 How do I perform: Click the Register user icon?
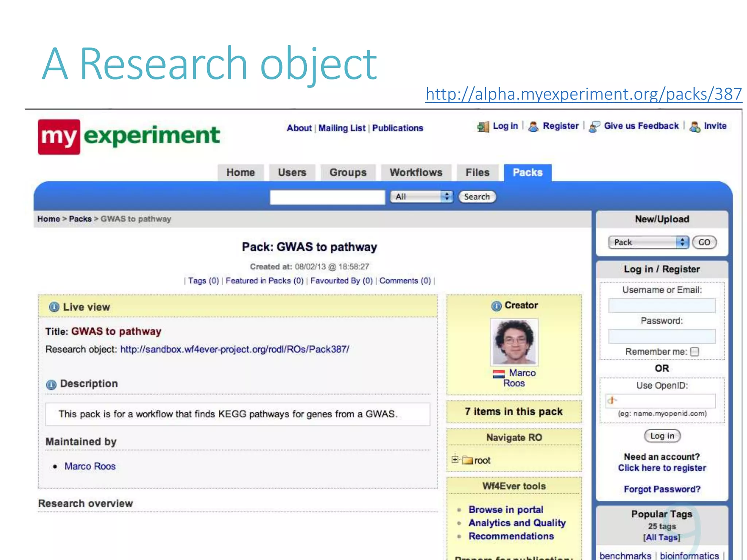[533, 127]
